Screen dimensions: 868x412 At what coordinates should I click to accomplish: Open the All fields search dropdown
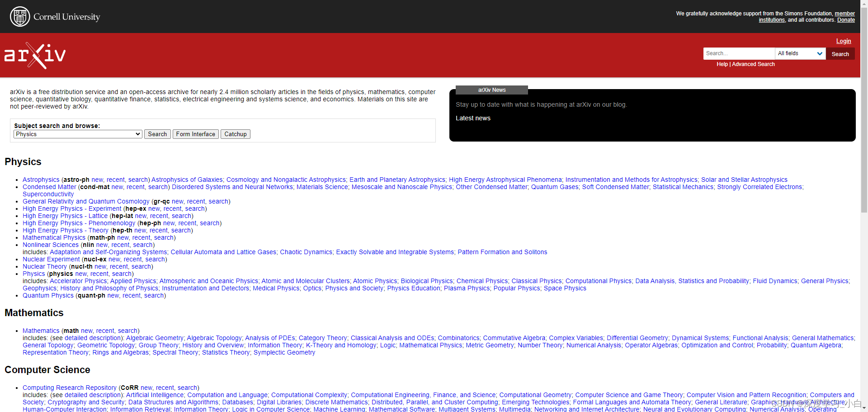point(800,53)
